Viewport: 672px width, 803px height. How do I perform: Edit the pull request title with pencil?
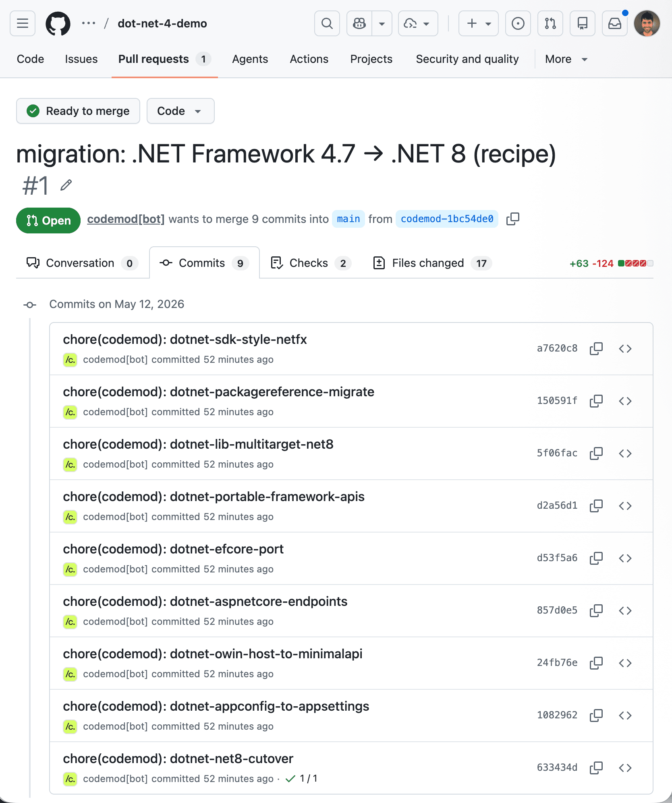[x=66, y=185]
